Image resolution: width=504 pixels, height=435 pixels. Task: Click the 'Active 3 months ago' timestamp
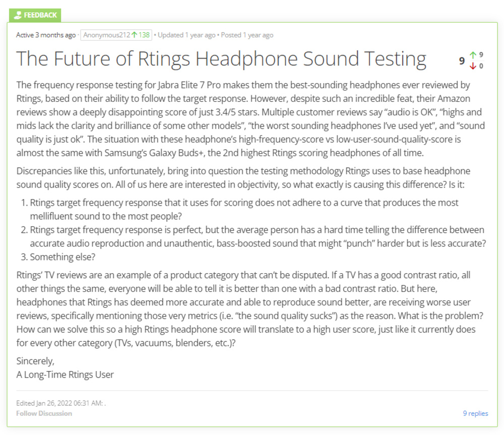[46, 35]
